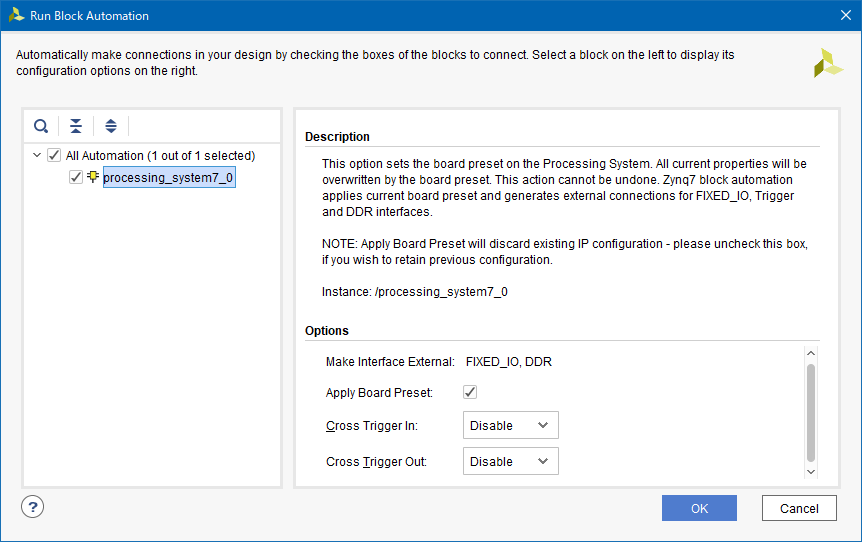Image resolution: width=862 pixels, height=542 pixels.
Task: Click the Options scrollbar down arrow
Action: click(811, 472)
